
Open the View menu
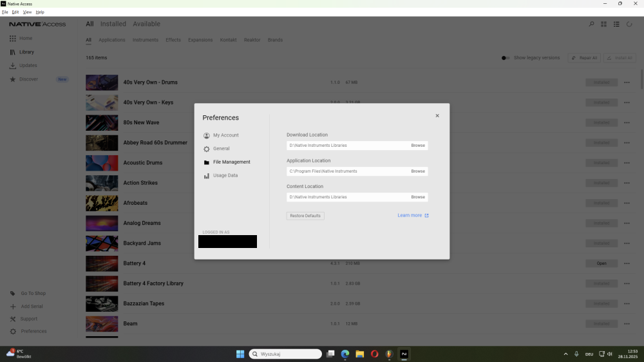tap(27, 12)
